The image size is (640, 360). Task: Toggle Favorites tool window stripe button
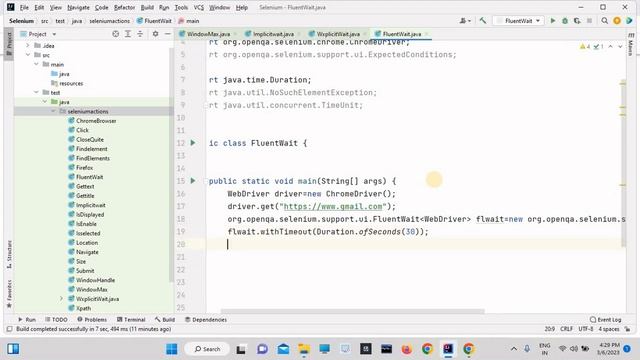9,294
